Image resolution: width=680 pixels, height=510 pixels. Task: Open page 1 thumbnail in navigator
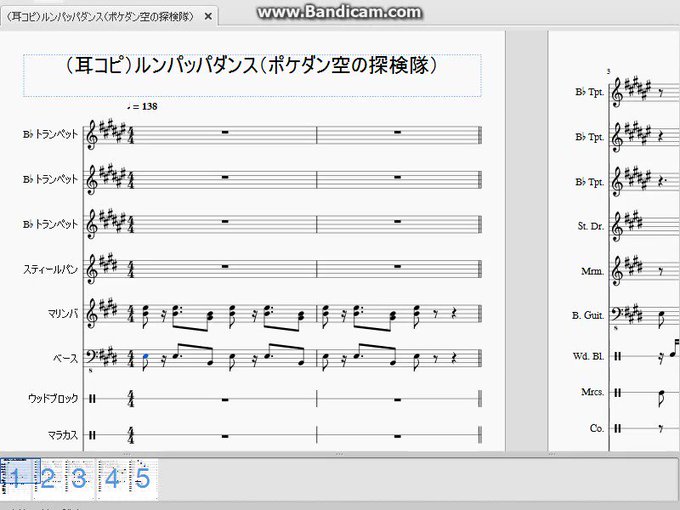[x=17, y=478]
